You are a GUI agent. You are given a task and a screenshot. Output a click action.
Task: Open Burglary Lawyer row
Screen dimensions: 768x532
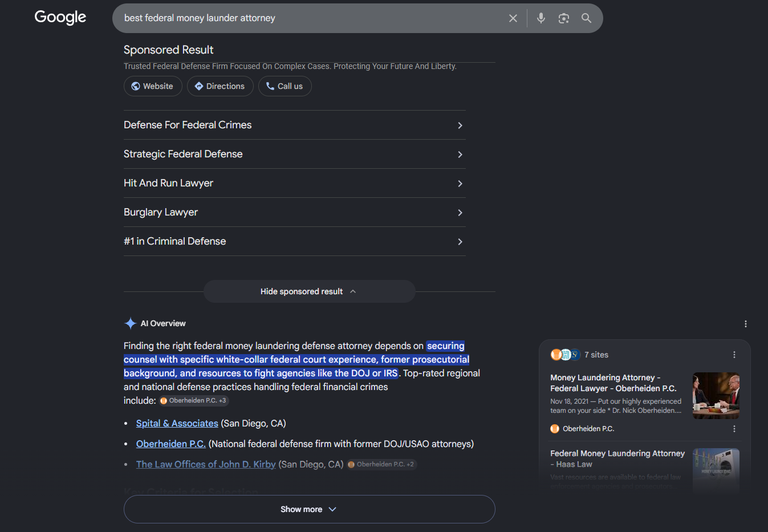pyautogui.click(x=295, y=212)
